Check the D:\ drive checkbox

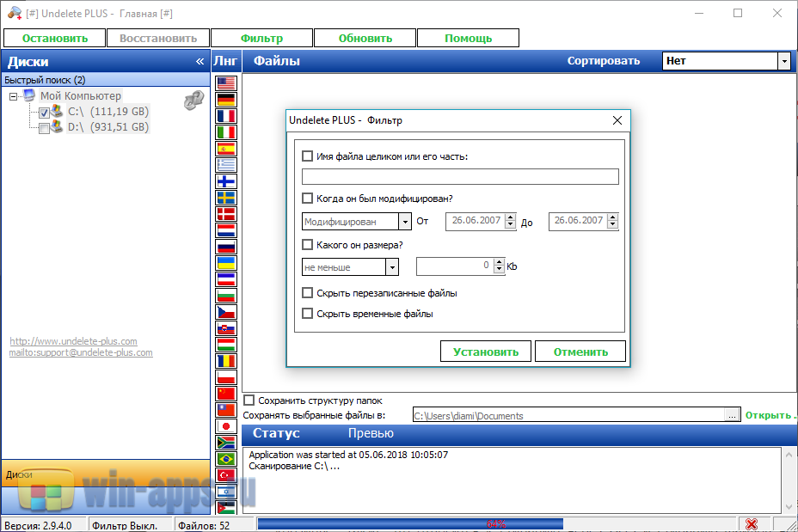pyautogui.click(x=44, y=129)
